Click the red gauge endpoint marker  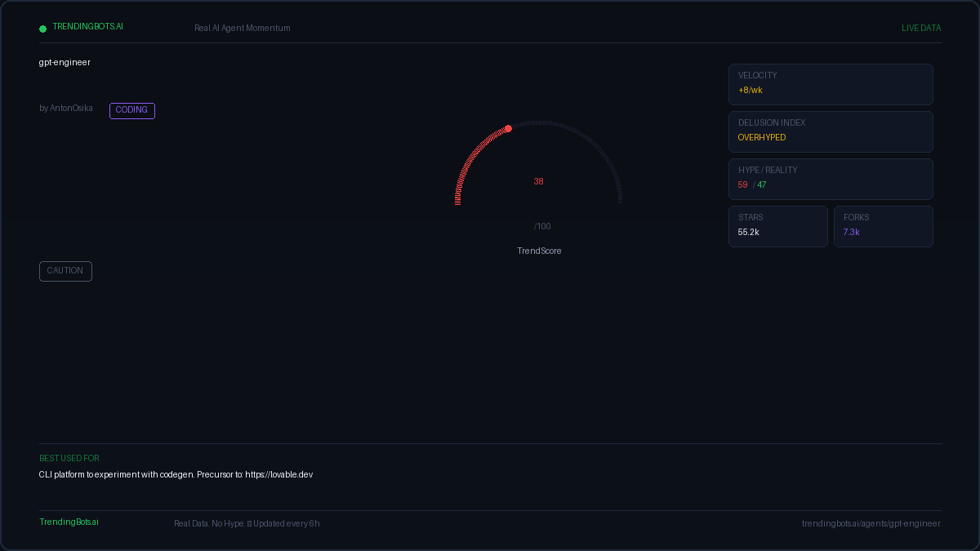(x=508, y=129)
